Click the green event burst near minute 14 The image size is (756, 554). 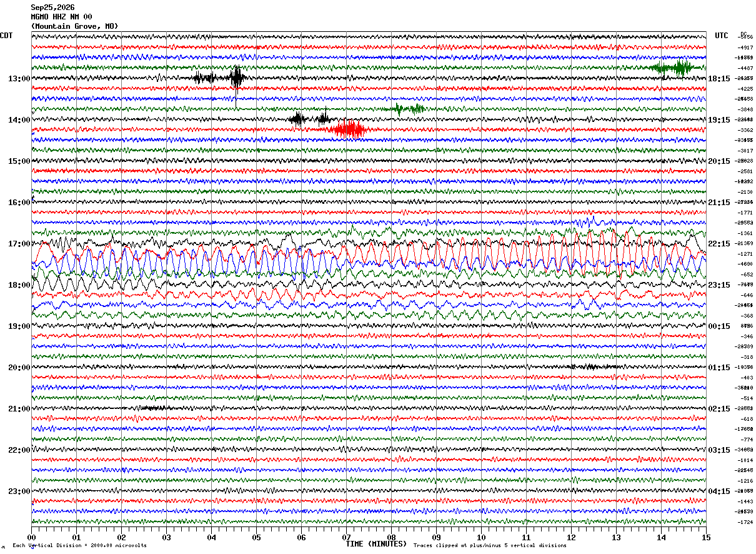[x=670, y=68]
